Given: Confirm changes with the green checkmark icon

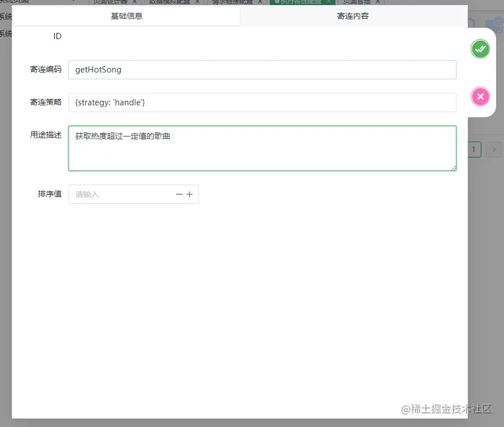Looking at the screenshot, I should pyautogui.click(x=480, y=49).
